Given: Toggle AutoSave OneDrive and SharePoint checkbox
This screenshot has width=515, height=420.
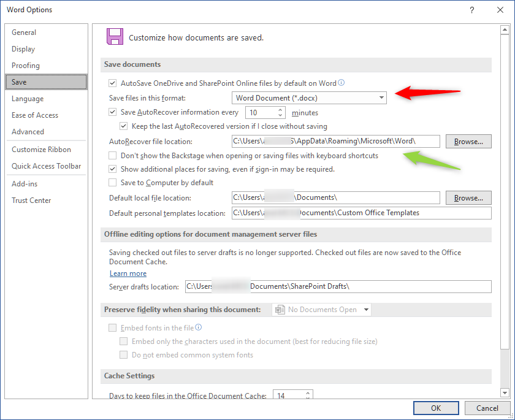Looking at the screenshot, I should click(x=112, y=83).
